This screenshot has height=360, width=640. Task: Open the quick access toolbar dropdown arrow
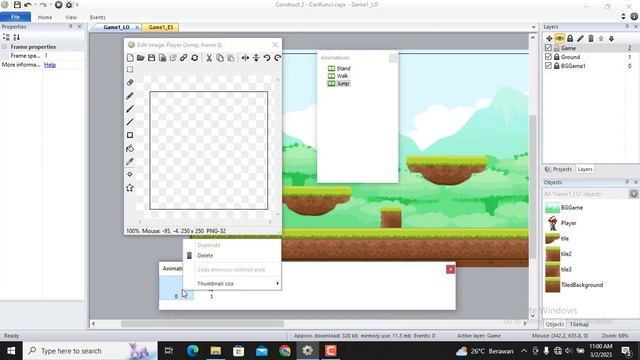coord(77,5)
